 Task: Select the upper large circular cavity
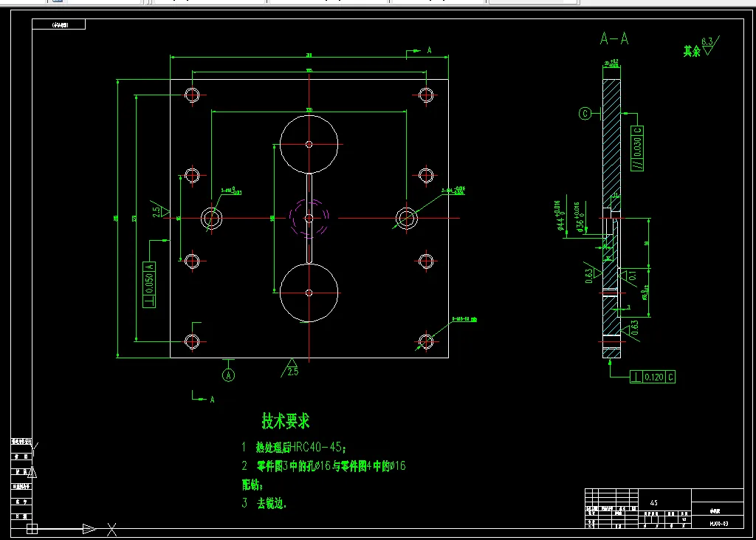[309, 144]
